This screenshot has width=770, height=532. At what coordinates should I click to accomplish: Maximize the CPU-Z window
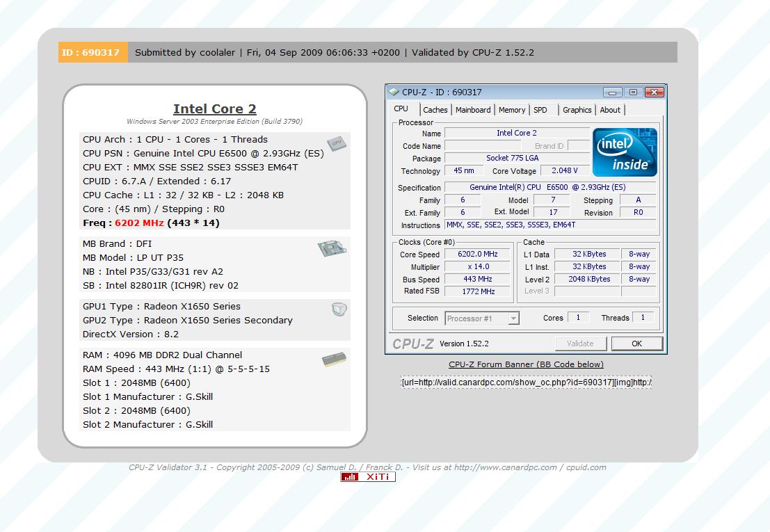[634, 92]
